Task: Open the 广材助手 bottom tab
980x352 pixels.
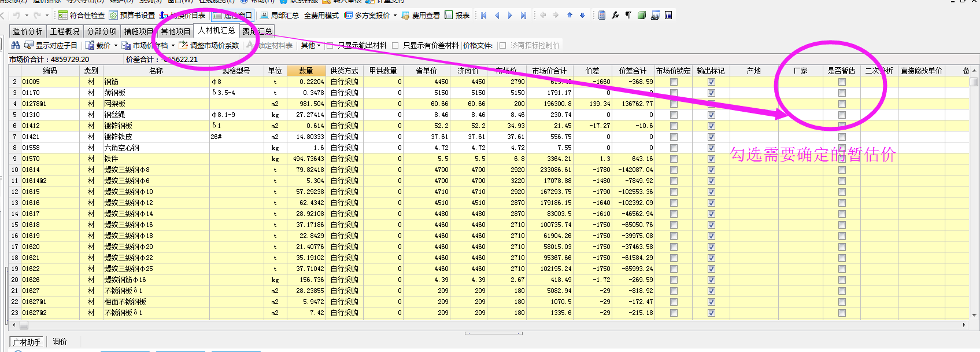Action: click(27, 342)
